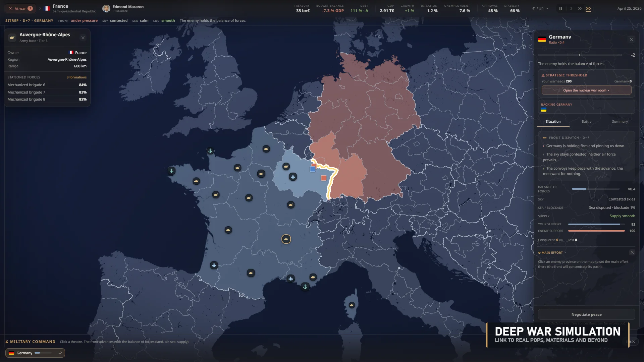Select the army base icon in Provence near the anchor
The width and height of the screenshot is (644, 362).
point(313,277)
